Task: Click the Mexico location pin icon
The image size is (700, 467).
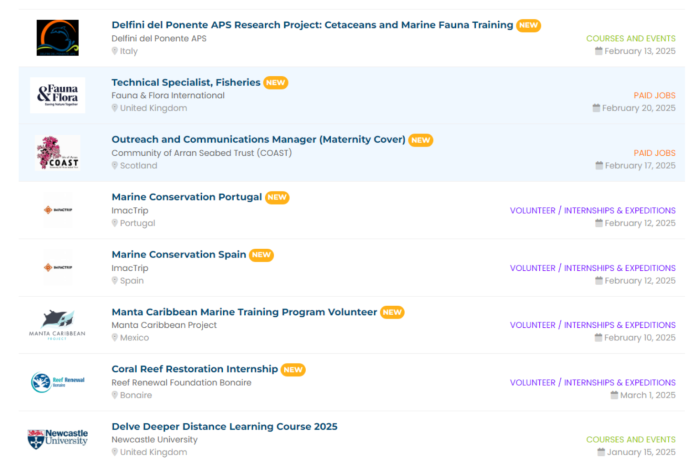Action: click(x=115, y=338)
